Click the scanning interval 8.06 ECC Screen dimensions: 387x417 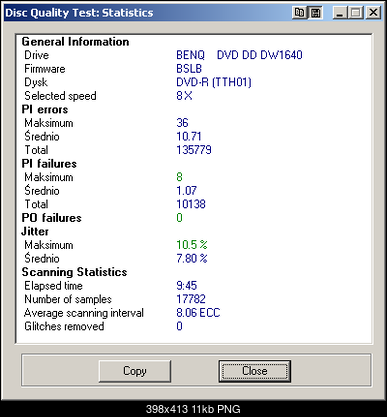coord(198,313)
